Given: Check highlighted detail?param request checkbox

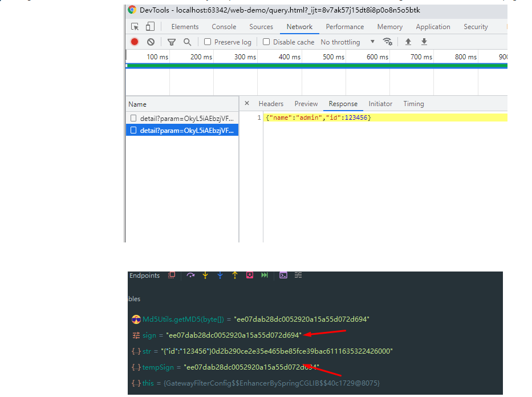Looking at the screenshot, I should click(x=133, y=130).
